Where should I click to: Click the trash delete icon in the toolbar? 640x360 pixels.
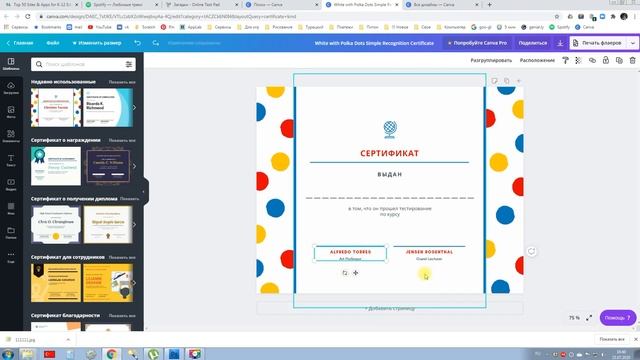click(633, 60)
